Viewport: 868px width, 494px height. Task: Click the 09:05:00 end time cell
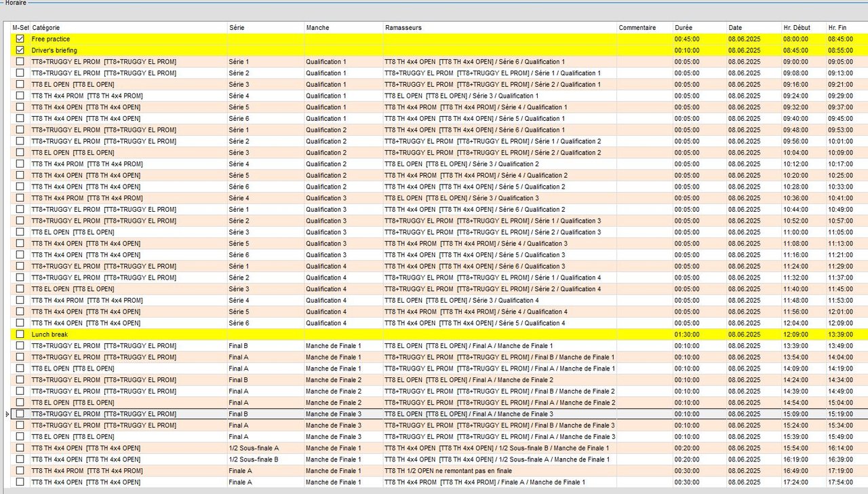pos(847,62)
